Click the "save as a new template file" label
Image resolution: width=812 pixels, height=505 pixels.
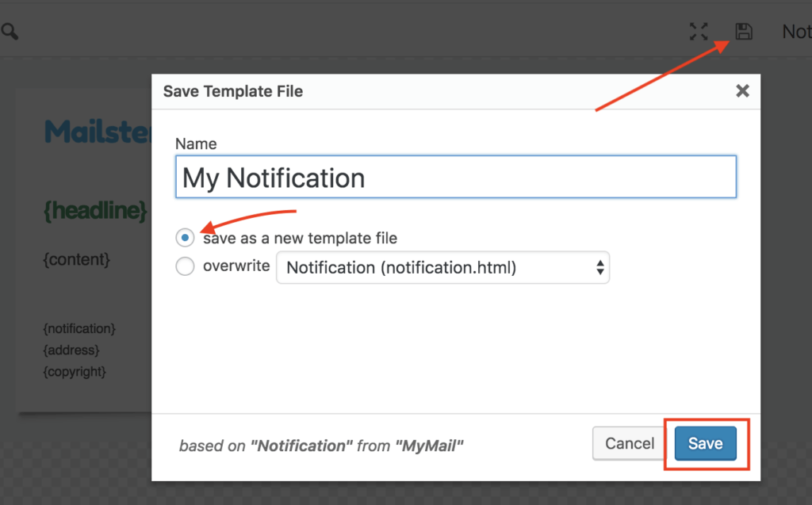tap(300, 238)
